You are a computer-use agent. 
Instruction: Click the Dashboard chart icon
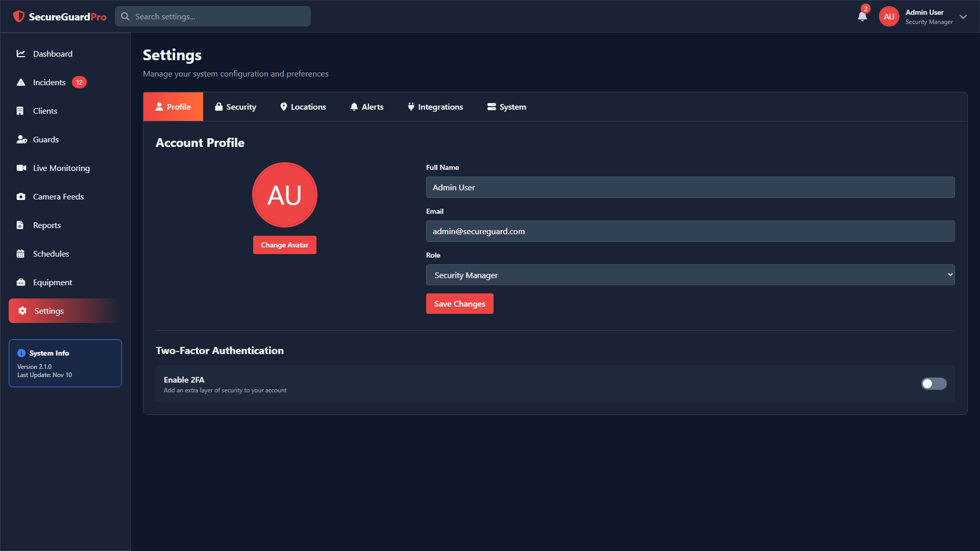coord(21,54)
